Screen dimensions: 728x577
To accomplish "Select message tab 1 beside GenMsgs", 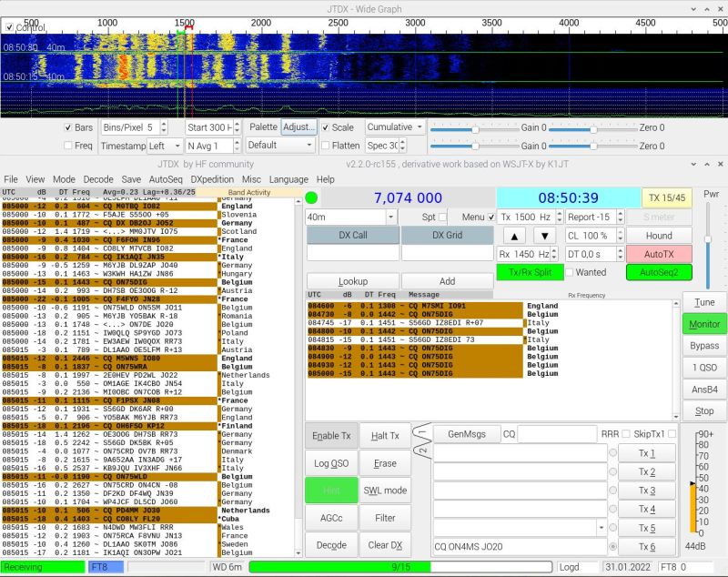I will click(x=422, y=433).
